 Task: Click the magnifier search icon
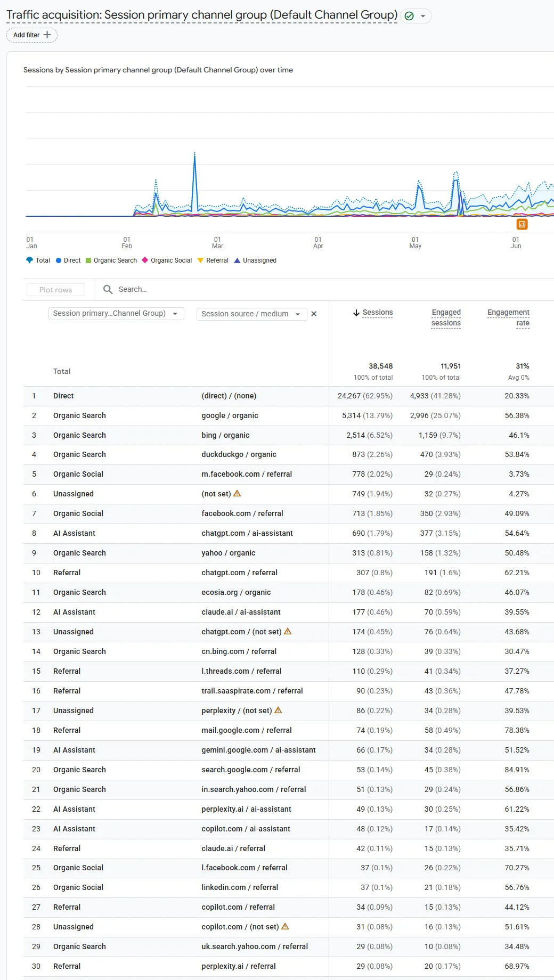coord(108,289)
